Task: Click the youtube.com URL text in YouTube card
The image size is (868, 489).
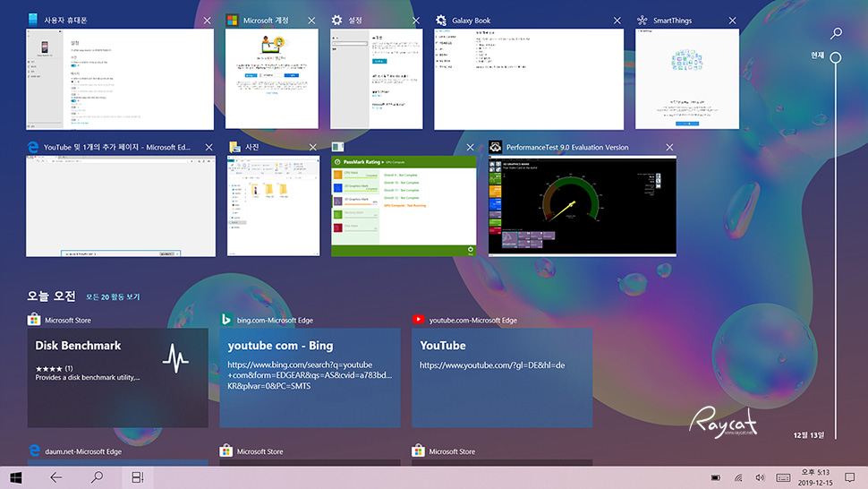Action: click(x=492, y=365)
